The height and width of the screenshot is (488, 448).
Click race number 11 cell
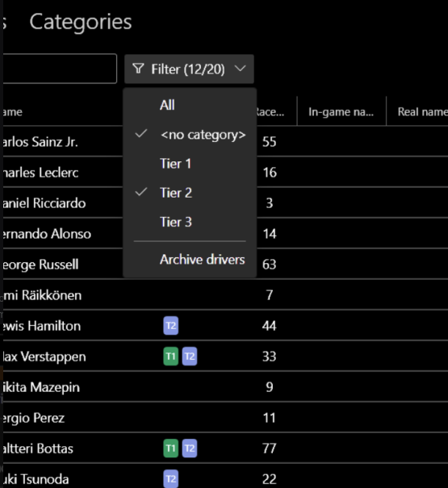270,418
